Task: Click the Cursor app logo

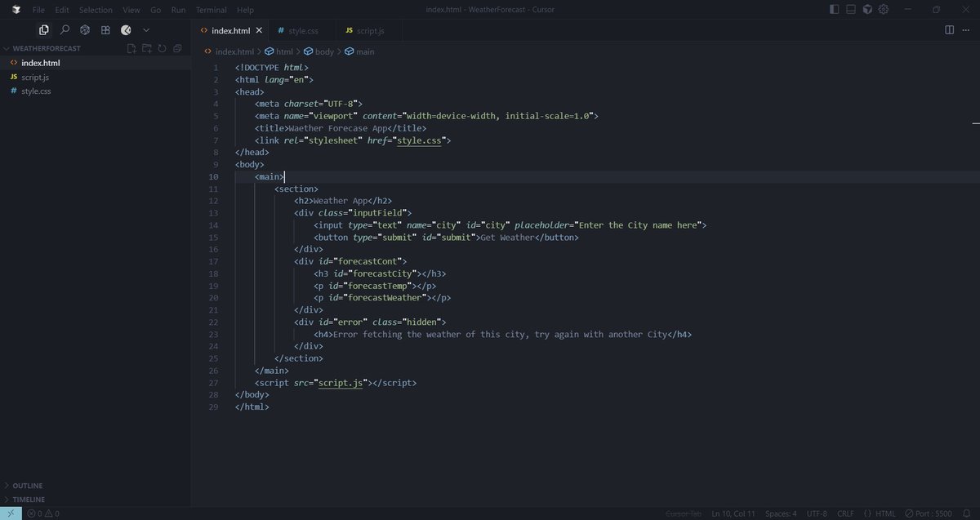Action: (x=16, y=10)
